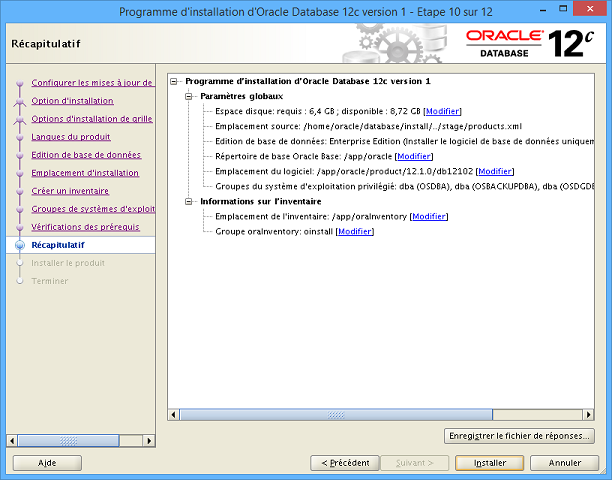
Task: Select the current Récapitulatif step
Action: click(58, 245)
